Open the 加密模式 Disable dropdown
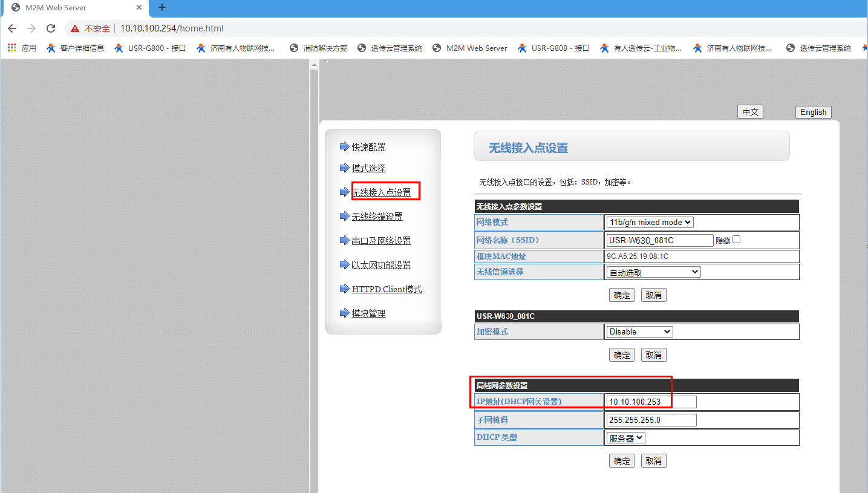The width and height of the screenshot is (868, 493). pyautogui.click(x=639, y=331)
